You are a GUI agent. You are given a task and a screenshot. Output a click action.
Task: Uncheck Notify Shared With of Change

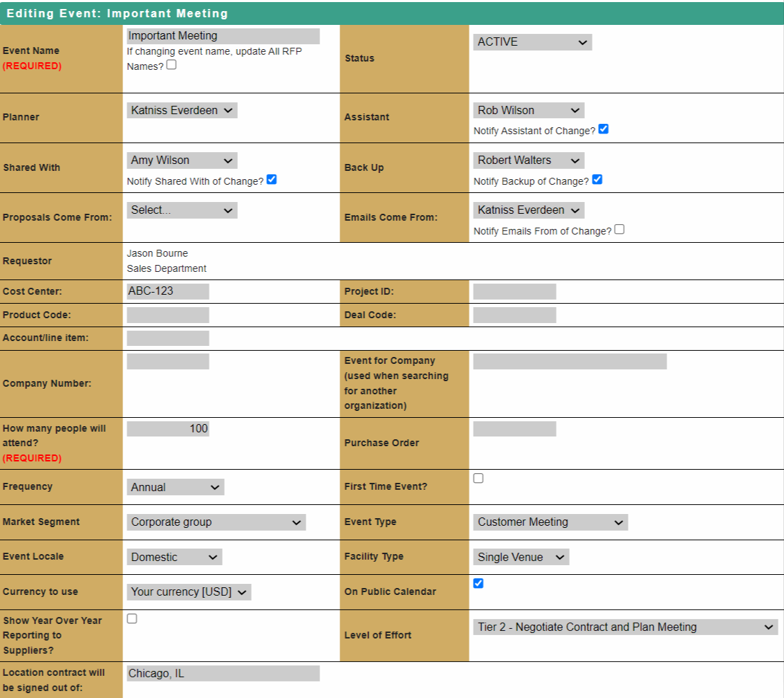pos(272,180)
